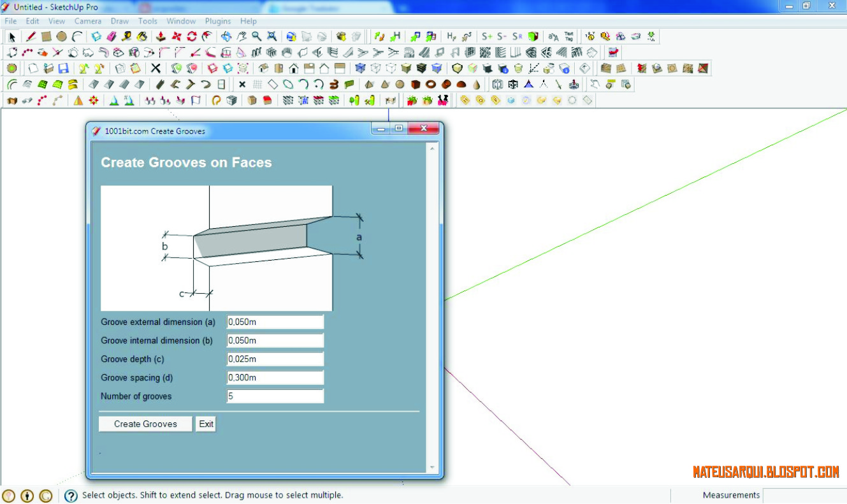This screenshot has width=847, height=504.
Task: Open the View menu
Action: [57, 21]
